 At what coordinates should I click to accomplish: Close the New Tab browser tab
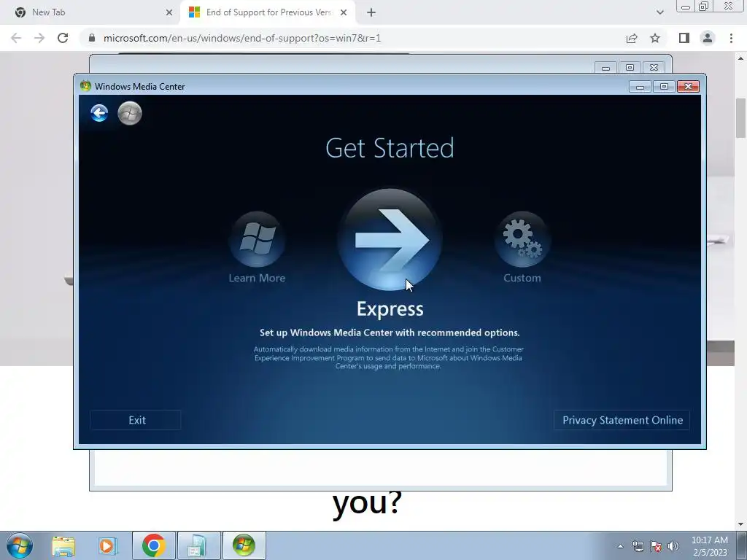point(169,12)
